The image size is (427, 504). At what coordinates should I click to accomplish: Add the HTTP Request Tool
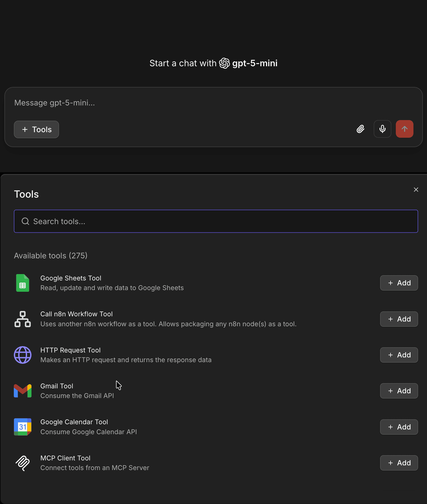coord(399,355)
